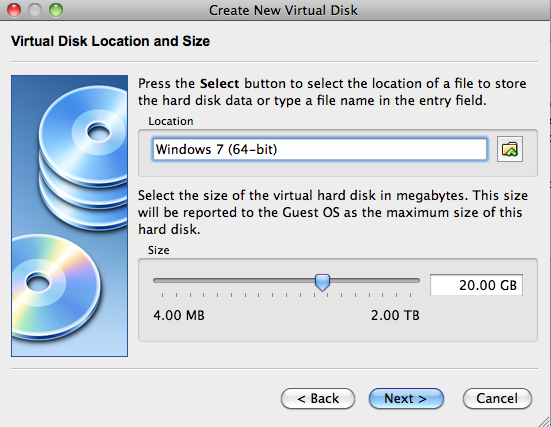
Task: Click the Virtual Disk Location and Size heading
Action: point(110,41)
